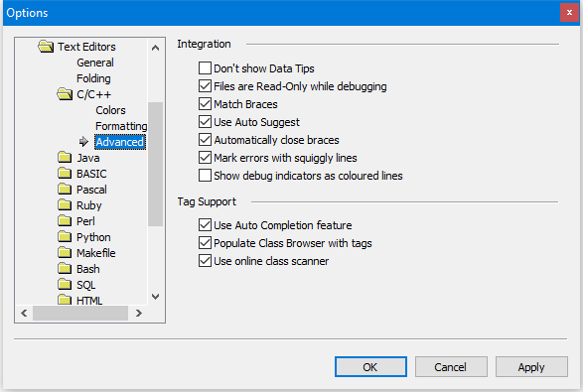Click the Ruby folder icon
The height and width of the screenshot is (392, 583).
click(65, 205)
